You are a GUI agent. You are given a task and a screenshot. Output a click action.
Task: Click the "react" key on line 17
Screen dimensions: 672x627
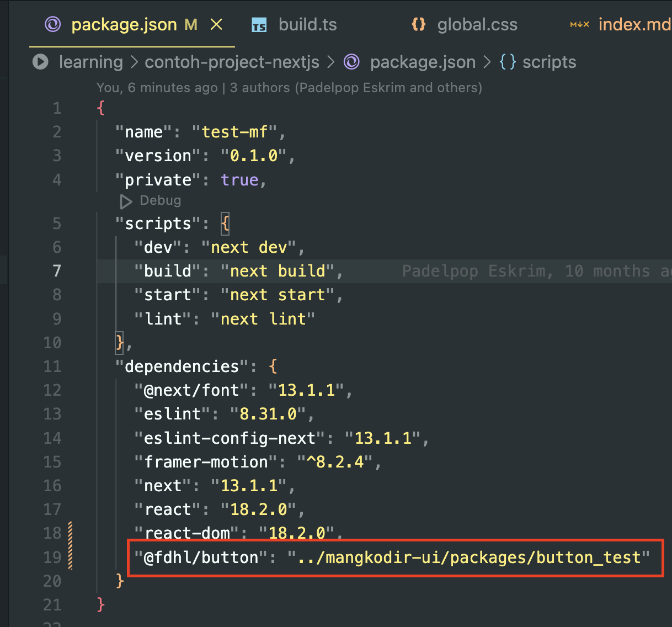(x=167, y=509)
